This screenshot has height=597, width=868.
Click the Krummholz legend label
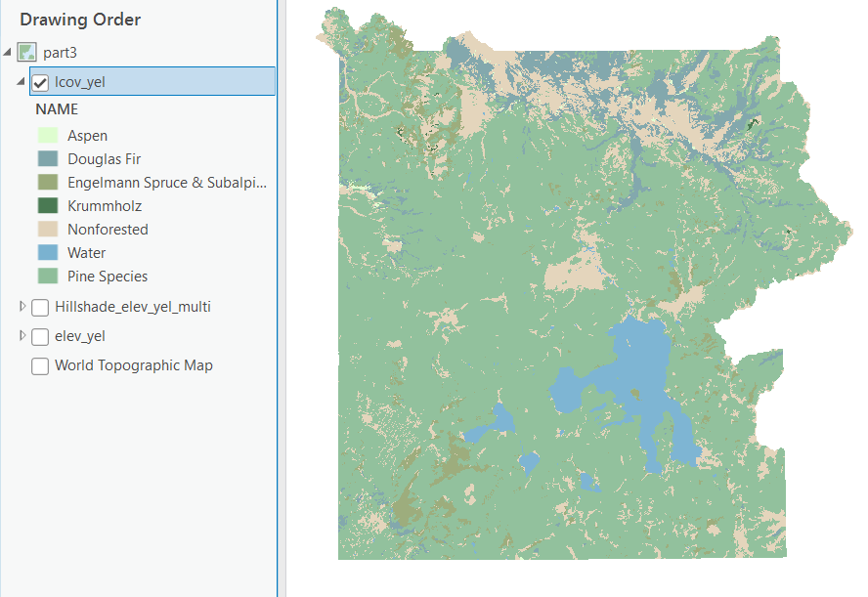tap(105, 206)
